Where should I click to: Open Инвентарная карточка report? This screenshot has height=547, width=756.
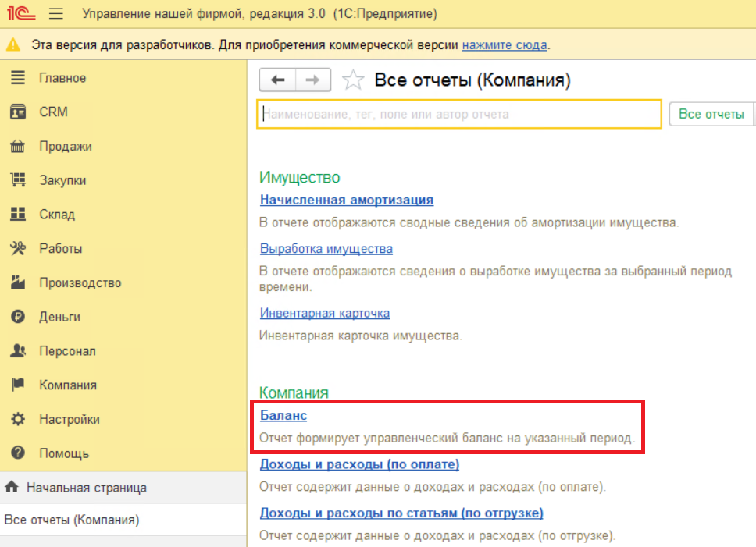325,313
